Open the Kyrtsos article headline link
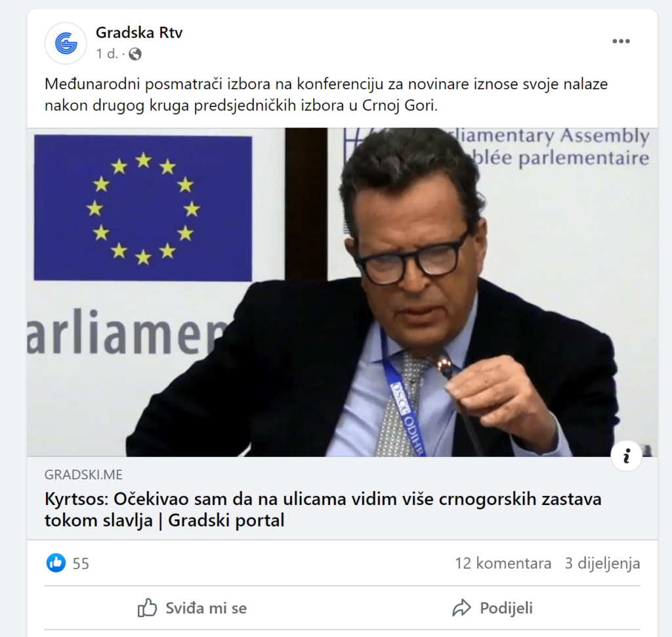The height and width of the screenshot is (637, 672). (323, 510)
